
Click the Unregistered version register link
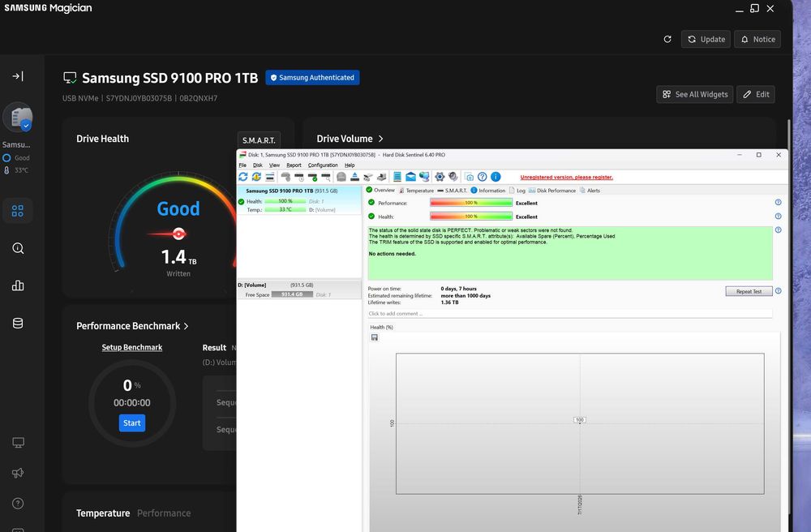click(x=566, y=178)
